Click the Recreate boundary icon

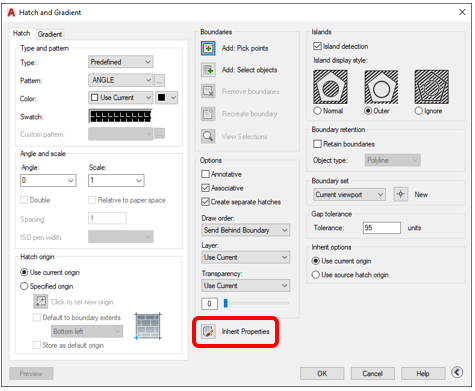point(208,114)
